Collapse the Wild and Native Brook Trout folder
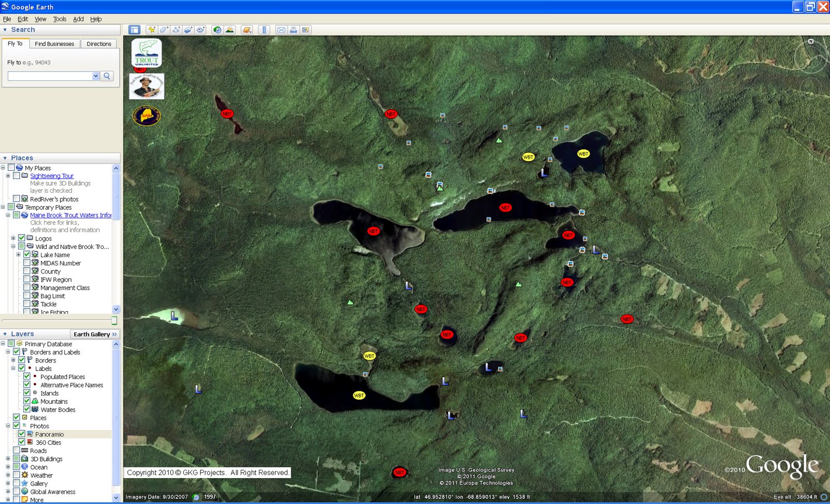The width and height of the screenshot is (830, 504). pos(13,246)
